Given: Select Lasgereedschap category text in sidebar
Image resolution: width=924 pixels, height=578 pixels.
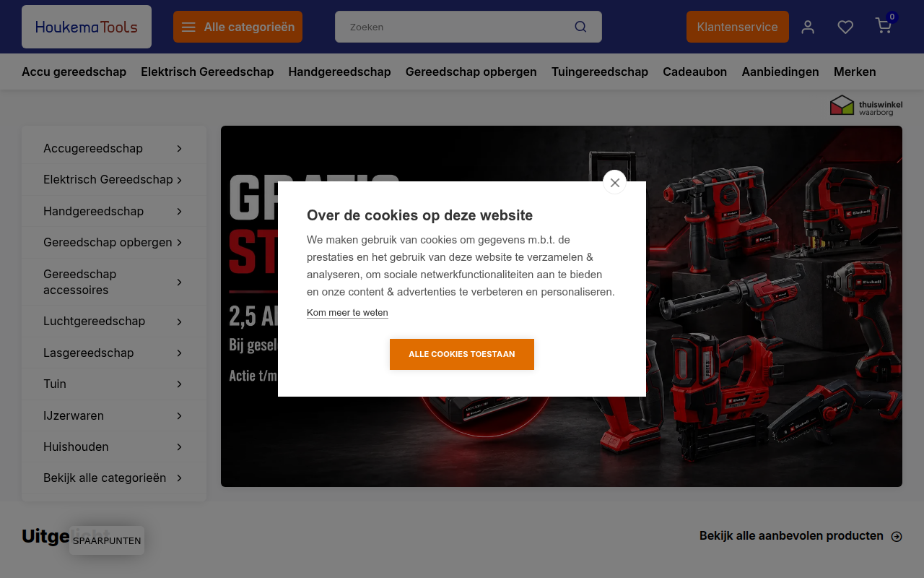Looking at the screenshot, I should (89, 353).
